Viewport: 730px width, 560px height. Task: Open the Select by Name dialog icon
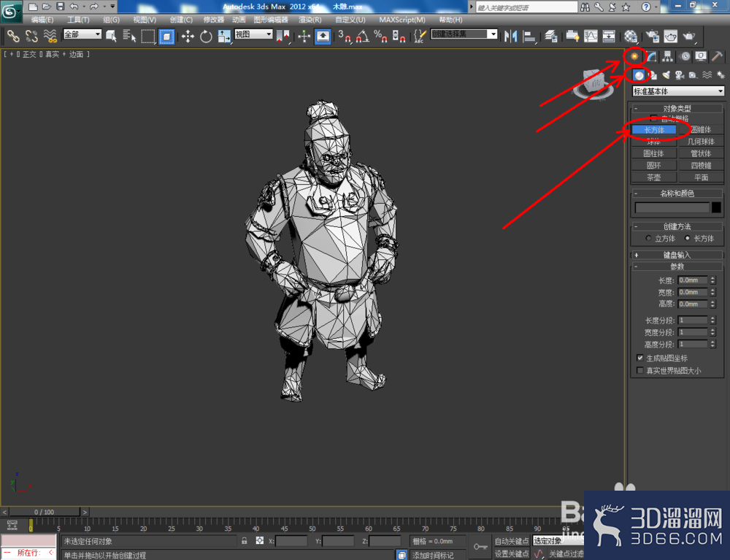(129, 36)
